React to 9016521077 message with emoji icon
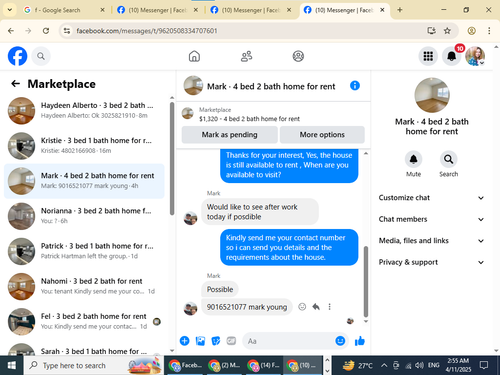The height and width of the screenshot is (375, 500). point(302,307)
